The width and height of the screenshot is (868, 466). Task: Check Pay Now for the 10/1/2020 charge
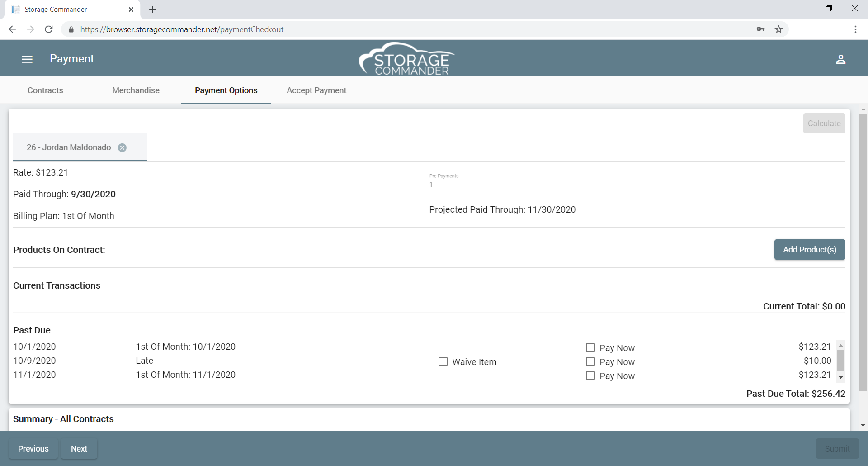(x=590, y=347)
